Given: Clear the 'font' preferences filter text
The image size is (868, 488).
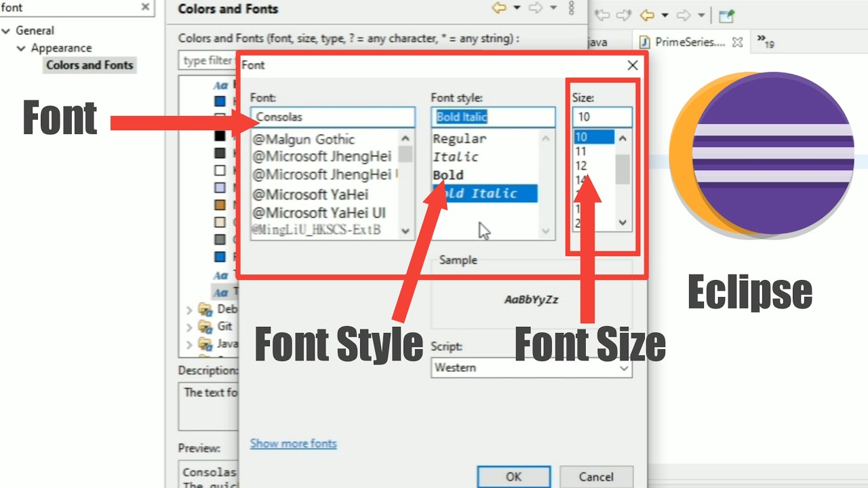Looking at the screenshot, I should click(145, 7).
